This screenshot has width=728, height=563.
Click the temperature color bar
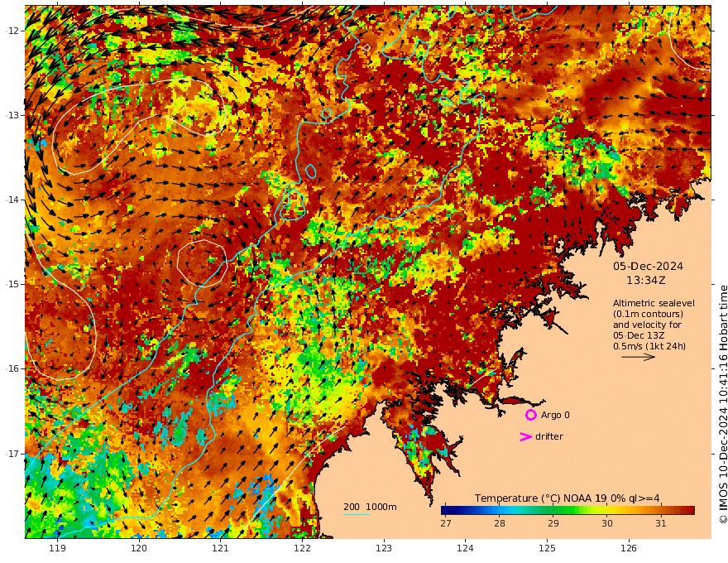[x=568, y=511]
